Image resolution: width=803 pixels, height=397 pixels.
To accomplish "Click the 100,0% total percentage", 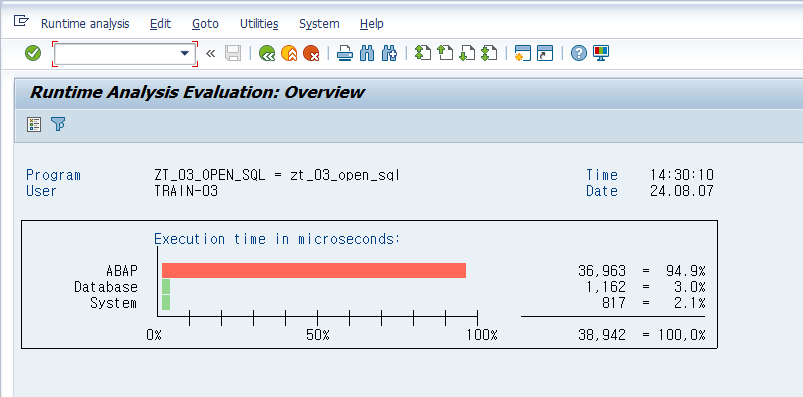I will [682, 335].
